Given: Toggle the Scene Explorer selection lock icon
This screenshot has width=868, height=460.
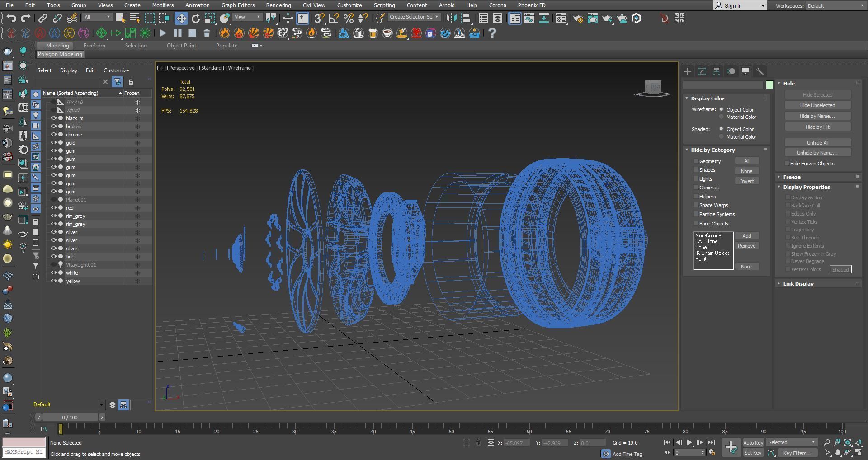Looking at the screenshot, I should (x=131, y=82).
